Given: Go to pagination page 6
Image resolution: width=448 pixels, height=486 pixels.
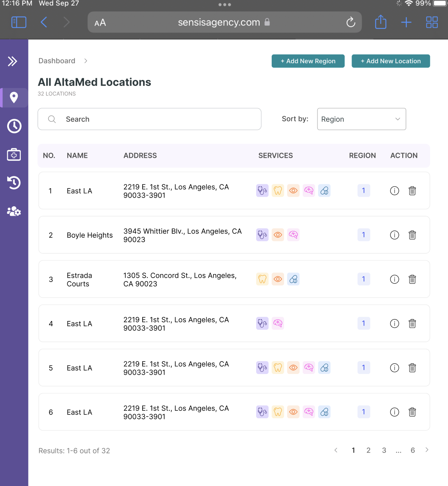Looking at the screenshot, I should point(413,450).
